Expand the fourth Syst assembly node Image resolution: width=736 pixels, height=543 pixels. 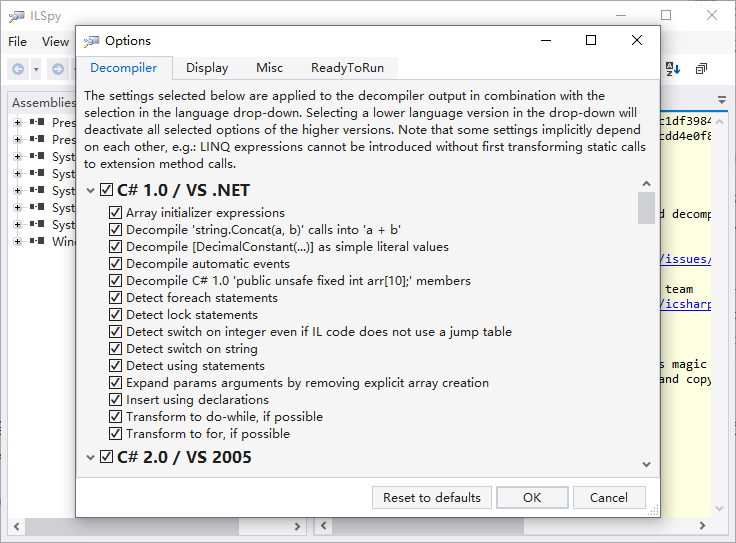click(x=17, y=207)
